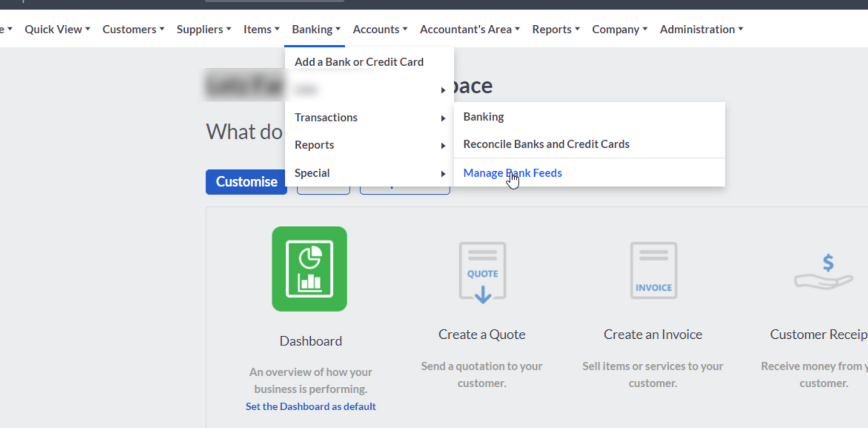Select Reconcile Banks and Credit Cards
Image resolution: width=868 pixels, height=428 pixels.
click(546, 144)
